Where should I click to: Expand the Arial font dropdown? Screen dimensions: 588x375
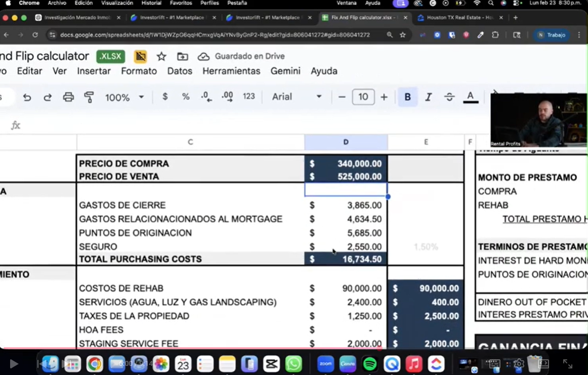point(297,97)
